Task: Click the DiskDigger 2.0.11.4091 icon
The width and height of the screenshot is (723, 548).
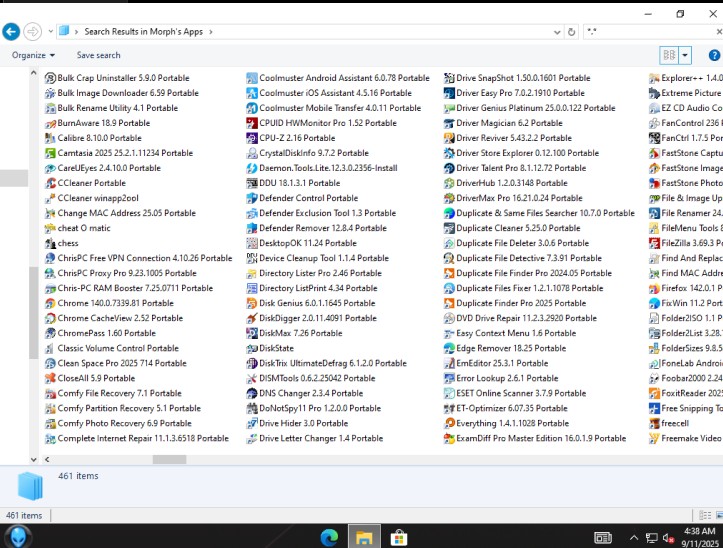Action: tap(252, 318)
